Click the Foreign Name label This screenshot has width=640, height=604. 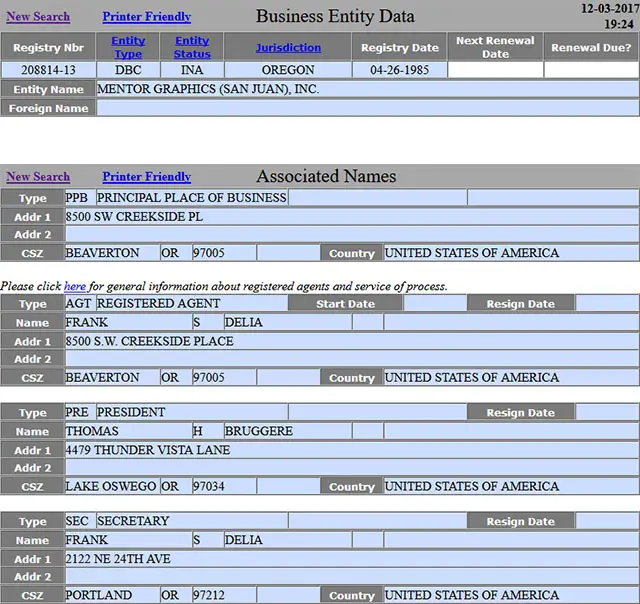[48, 108]
